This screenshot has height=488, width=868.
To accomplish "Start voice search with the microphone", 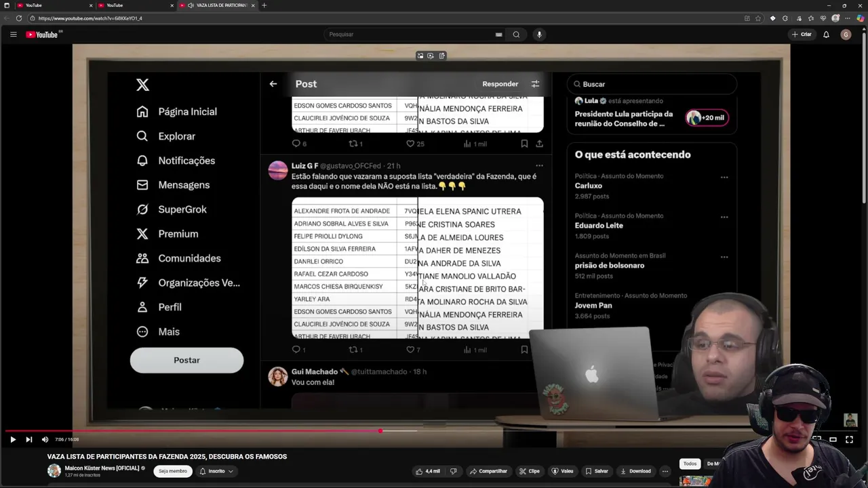I will (x=539, y=35).
